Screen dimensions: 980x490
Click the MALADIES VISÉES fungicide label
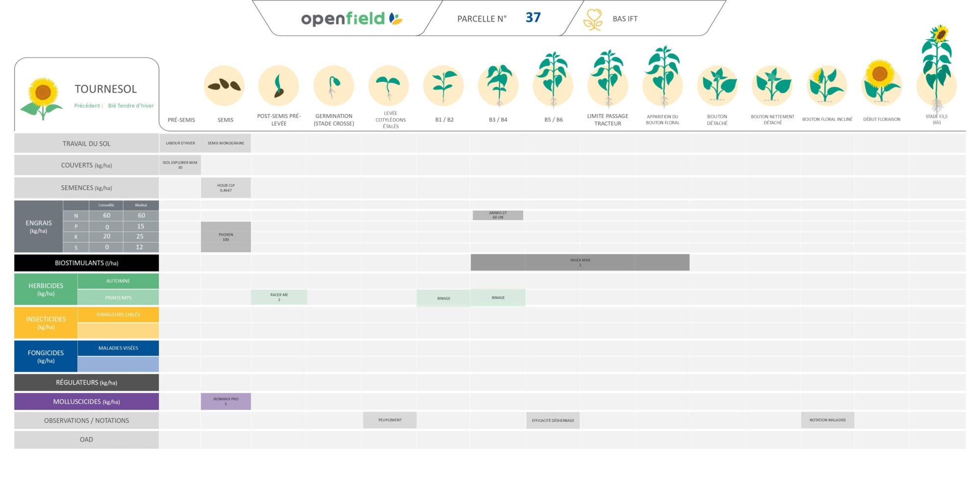(x=118, y=348)
